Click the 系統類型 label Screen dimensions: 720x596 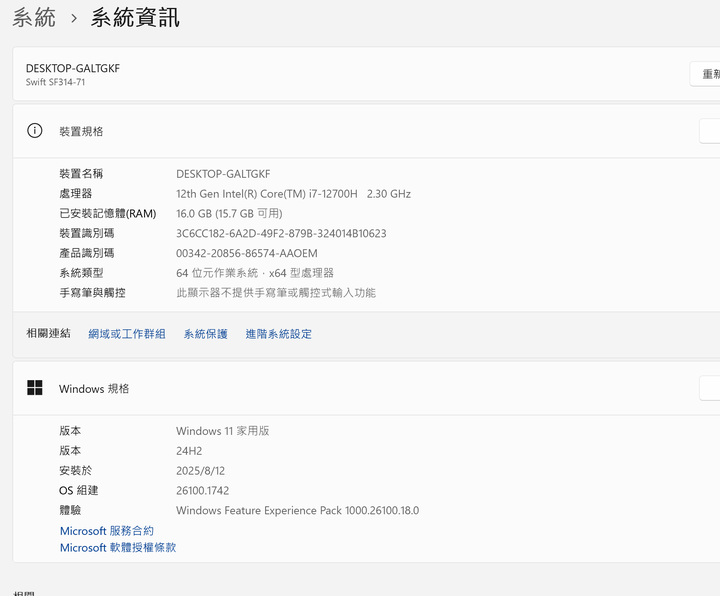point(81,273)
